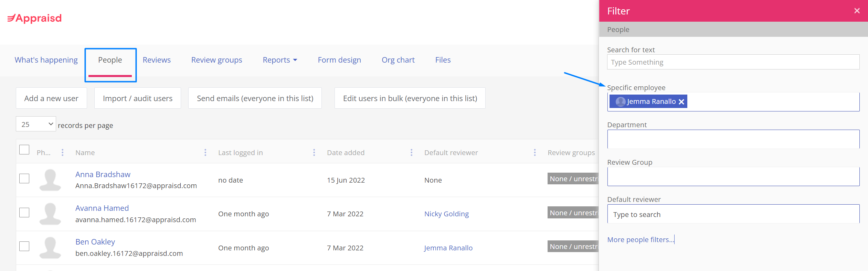868x271 pixels.
Task: Select the Avanna Hamed row checkbox
Action: pyautogui.click(x=24, y=213)
